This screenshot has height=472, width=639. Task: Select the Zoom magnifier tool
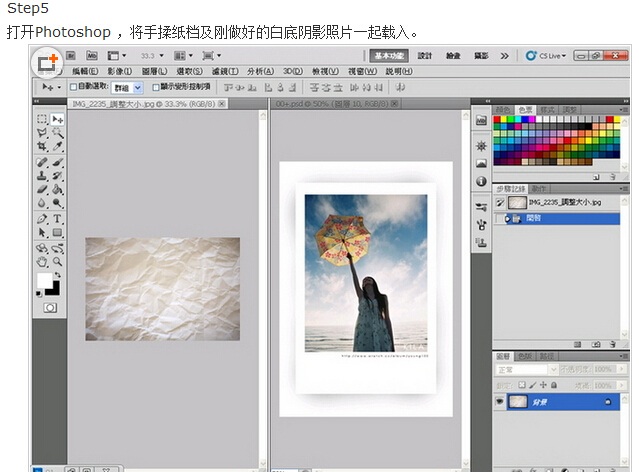click(x=58, y=261)
